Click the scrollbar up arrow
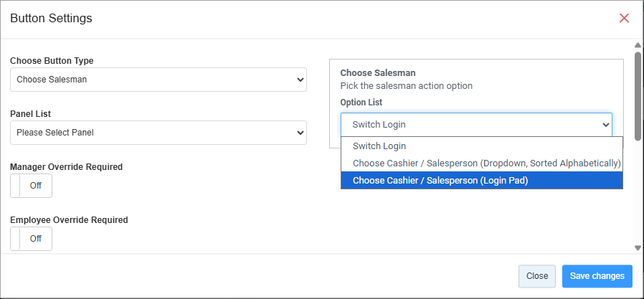The width and height of the screenshot is (644, 299). pyautogui.click(x=638, y=46)
